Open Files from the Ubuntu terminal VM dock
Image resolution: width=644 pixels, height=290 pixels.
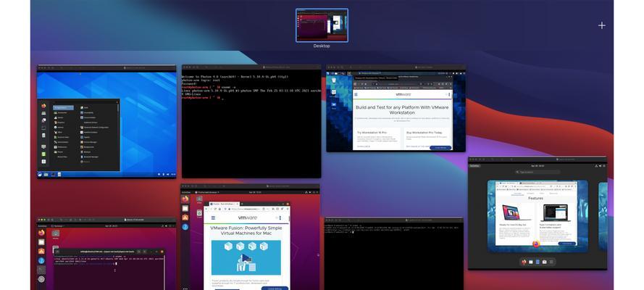point(41,242)
